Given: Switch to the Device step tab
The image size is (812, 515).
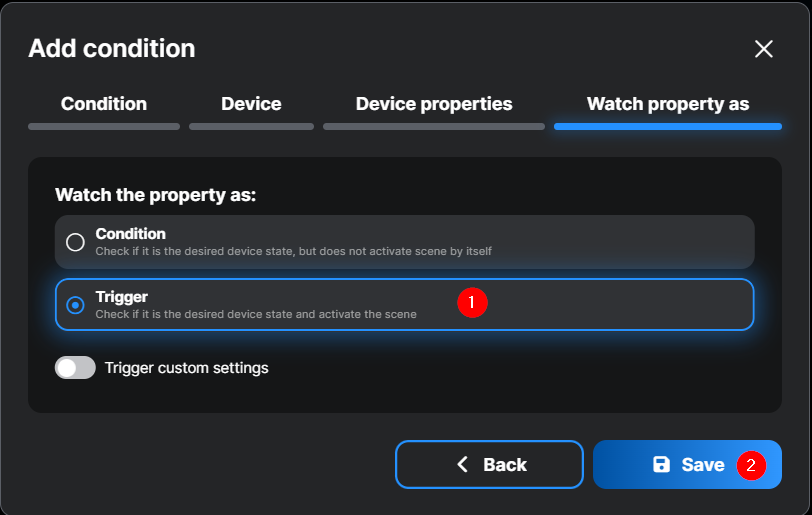Looking at the screenshot, I should tap(251, 104).
